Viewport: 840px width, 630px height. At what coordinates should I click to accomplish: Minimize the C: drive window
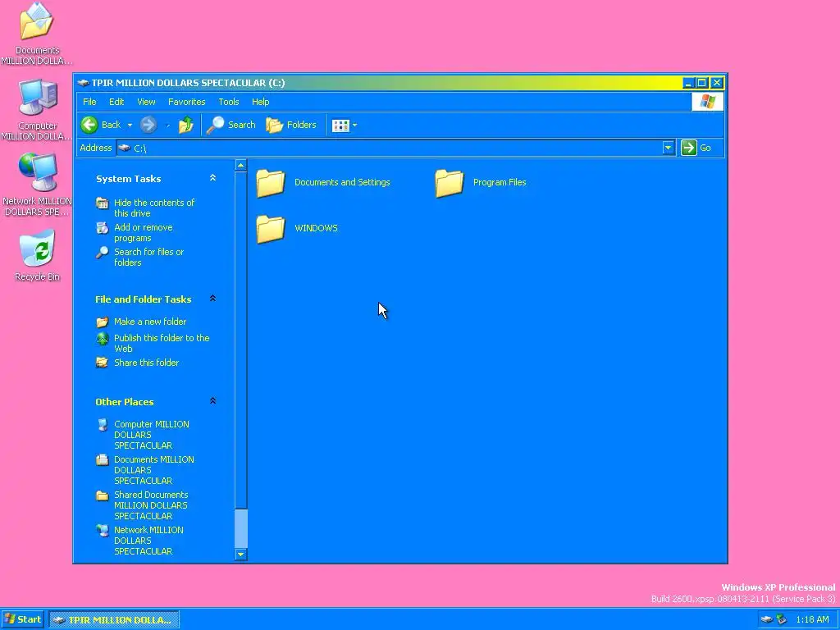coord(688,83)
